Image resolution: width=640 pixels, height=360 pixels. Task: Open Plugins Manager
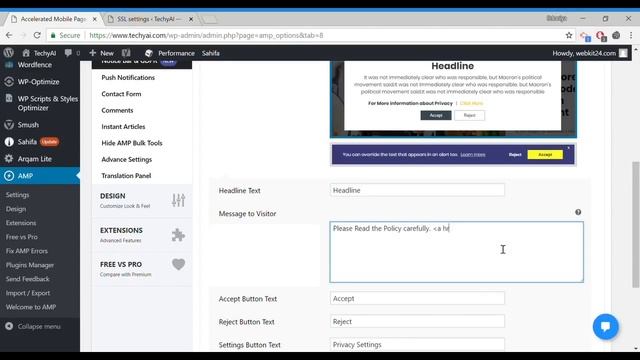tap(30, 265)
